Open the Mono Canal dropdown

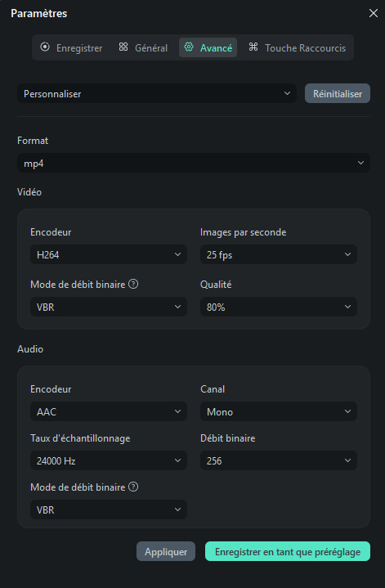279,411
